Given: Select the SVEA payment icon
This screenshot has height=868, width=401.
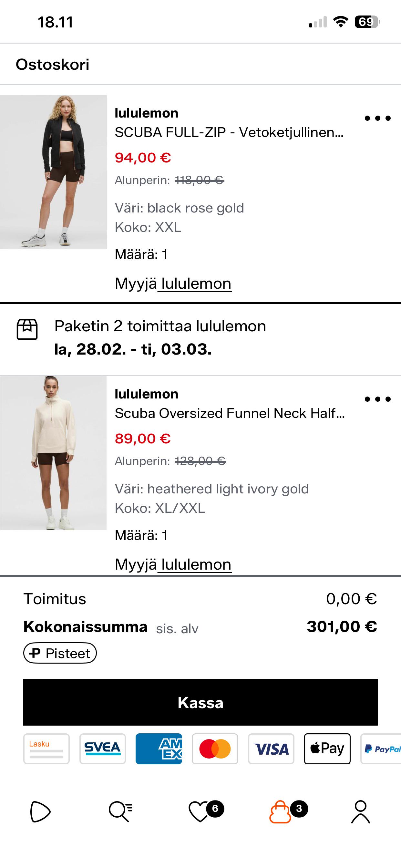Looking at the screenshot, I should pos(102,749).
